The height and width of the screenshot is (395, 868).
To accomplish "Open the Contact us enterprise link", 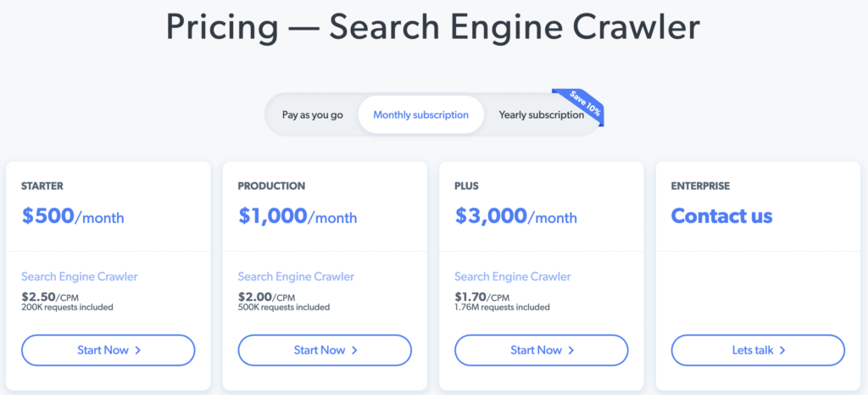I will [x=721, y=215].
